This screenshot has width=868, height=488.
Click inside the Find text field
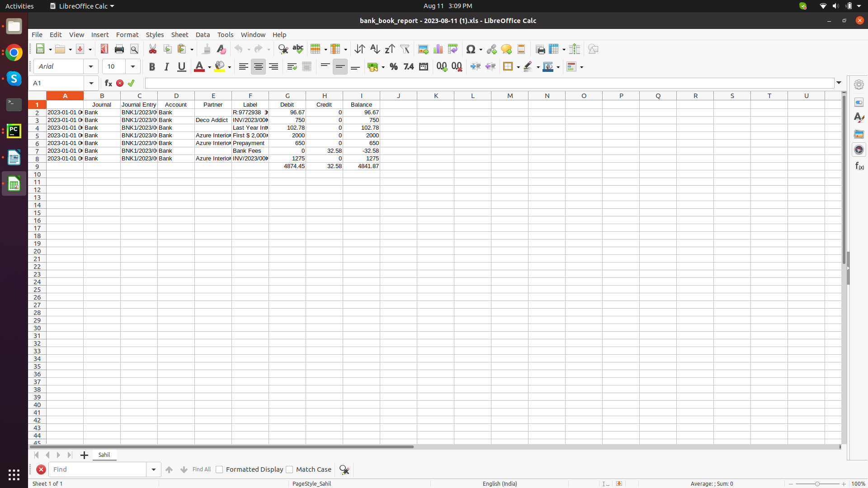click(x=98, y=469)
